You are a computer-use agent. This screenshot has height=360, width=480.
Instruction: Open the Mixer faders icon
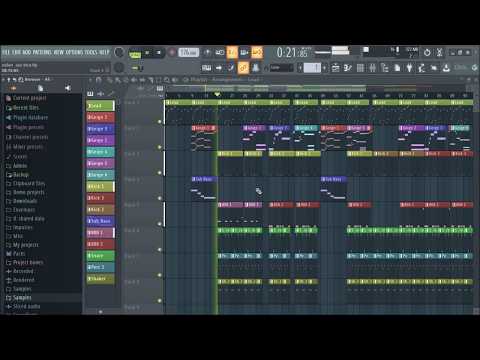(373, 68)
